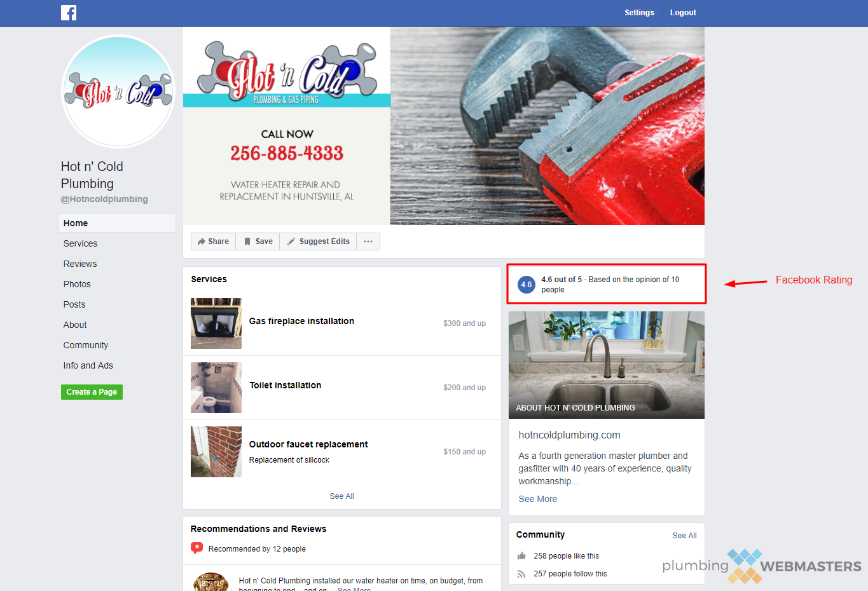The height and width of the screenshot is (591, 868).
Task: Open Settings in the top bar
Action: (639, 13)
